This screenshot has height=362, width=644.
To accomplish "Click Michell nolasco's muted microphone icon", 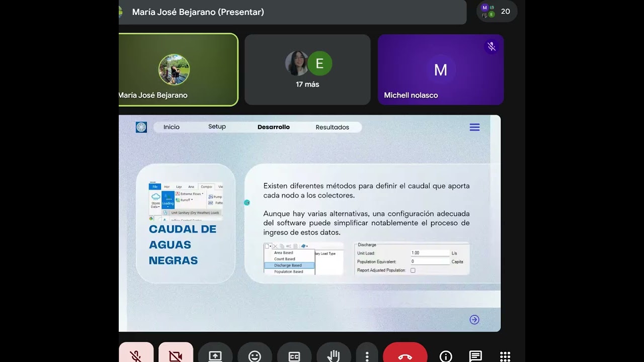I will [492, 47].
